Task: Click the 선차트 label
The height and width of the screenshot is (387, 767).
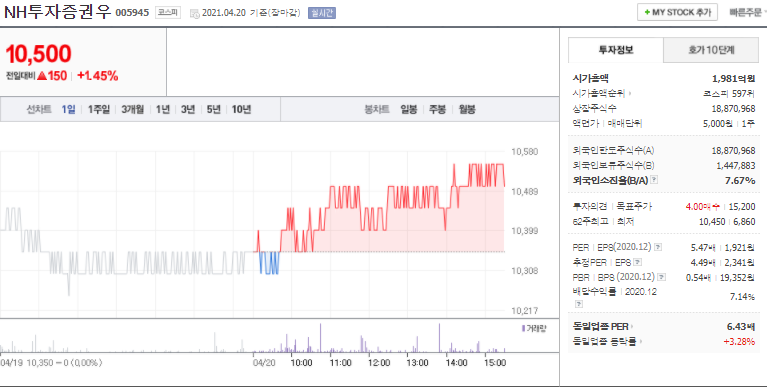Action: tap(39, 109)
